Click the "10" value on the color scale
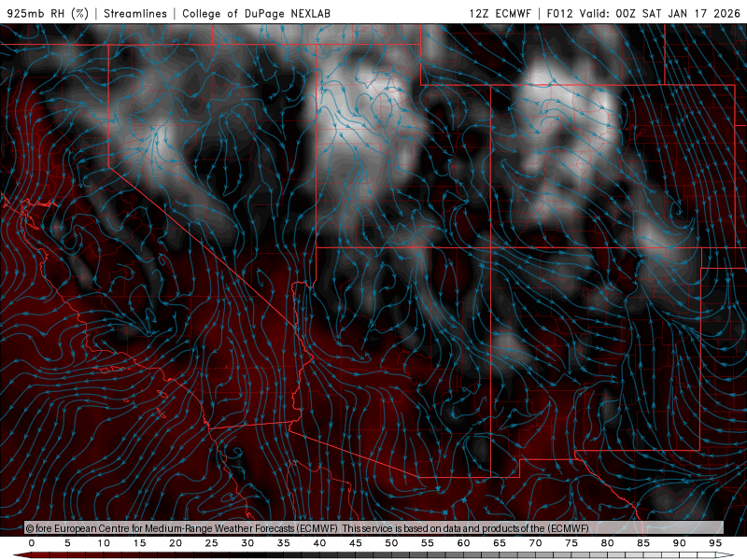 click(104, 543)
